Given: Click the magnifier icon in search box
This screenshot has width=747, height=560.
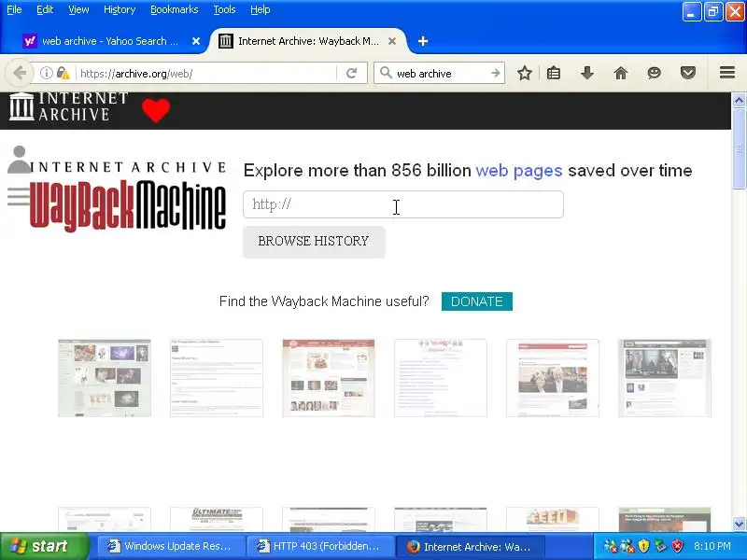Looking at the screenshot, I should click(386, 73).
